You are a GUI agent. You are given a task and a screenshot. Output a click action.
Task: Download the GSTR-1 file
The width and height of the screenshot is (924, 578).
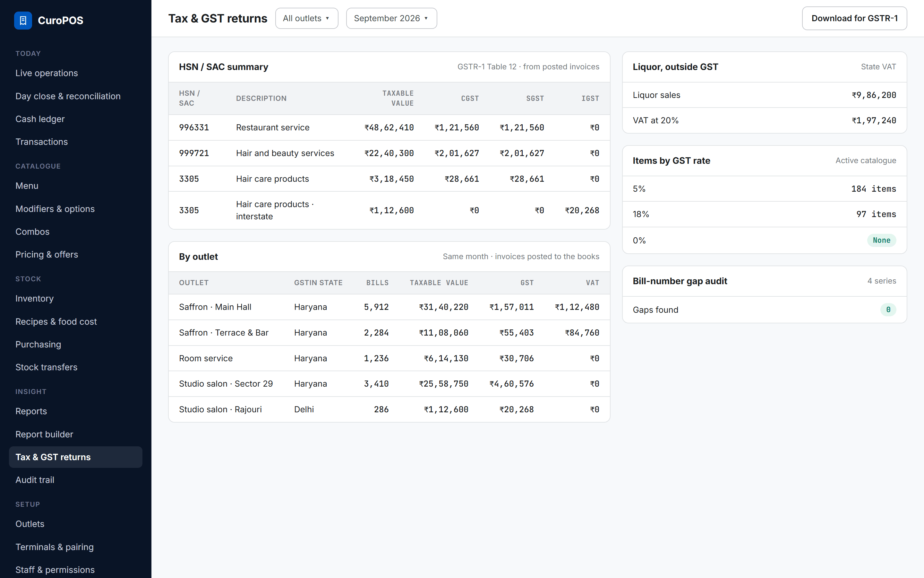click(x=854, y=18)
